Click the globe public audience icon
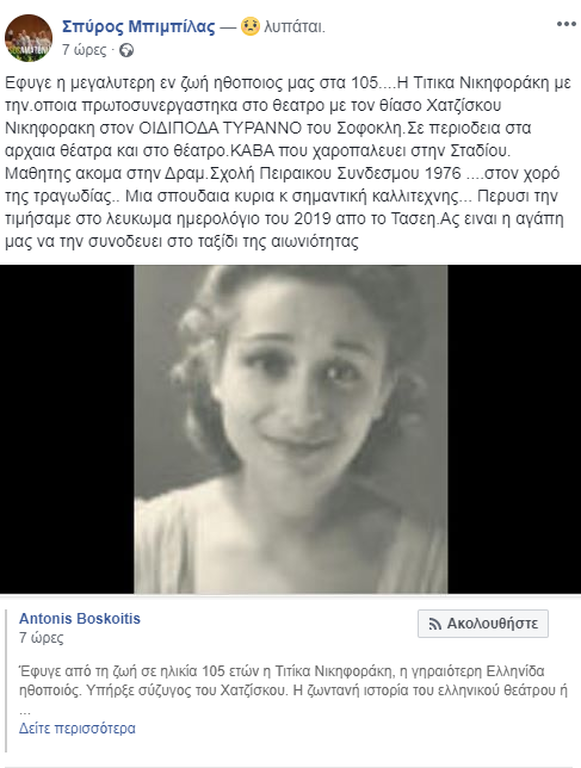 pos(126,50)
